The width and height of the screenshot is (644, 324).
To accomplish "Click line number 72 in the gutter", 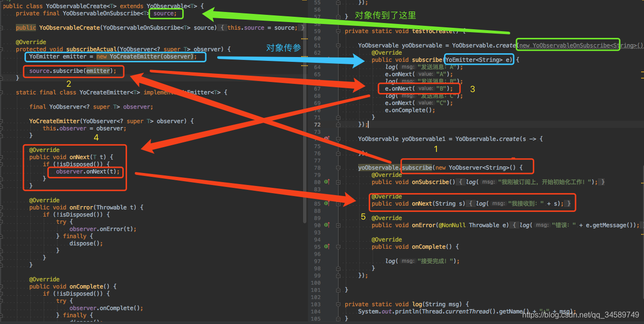I will 317,124.
